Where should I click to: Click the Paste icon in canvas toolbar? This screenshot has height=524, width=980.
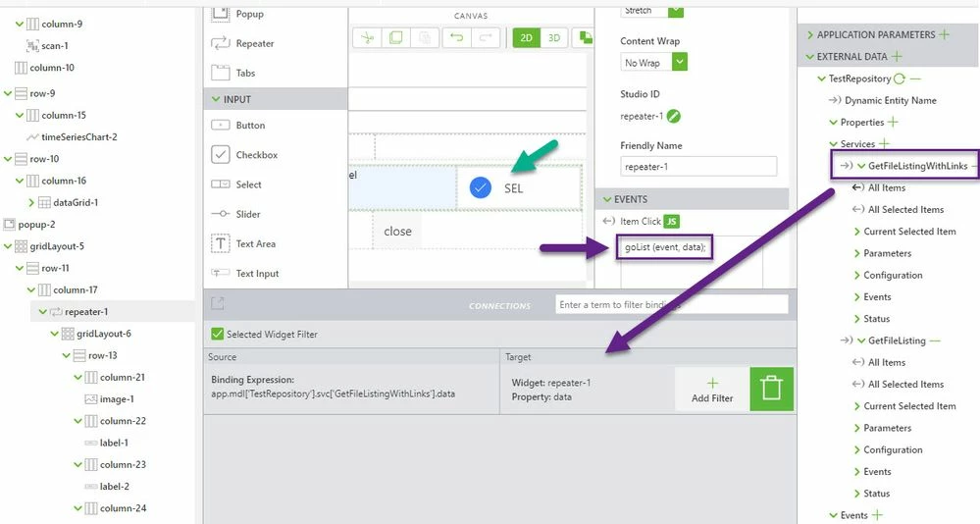pos(425,38)
